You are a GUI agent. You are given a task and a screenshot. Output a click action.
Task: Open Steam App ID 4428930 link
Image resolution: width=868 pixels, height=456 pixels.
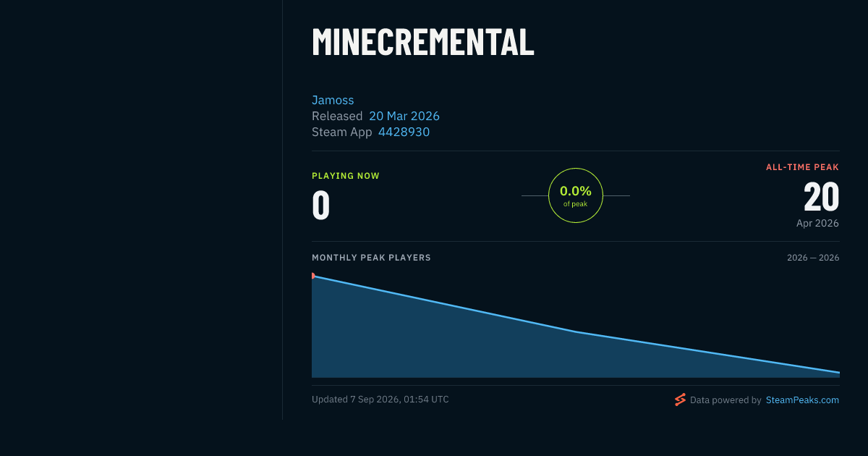404,132
